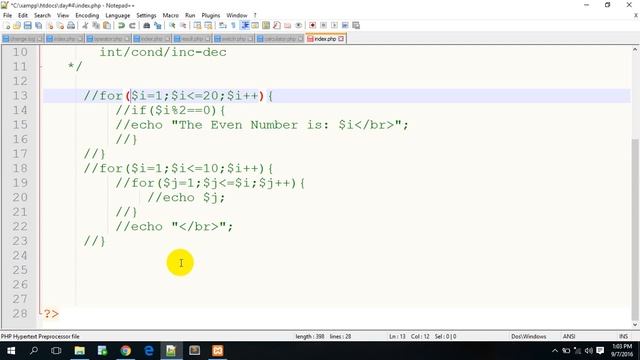Click the Zoom Out toolbar icon
640x360 pixels.
coord(183,25)
